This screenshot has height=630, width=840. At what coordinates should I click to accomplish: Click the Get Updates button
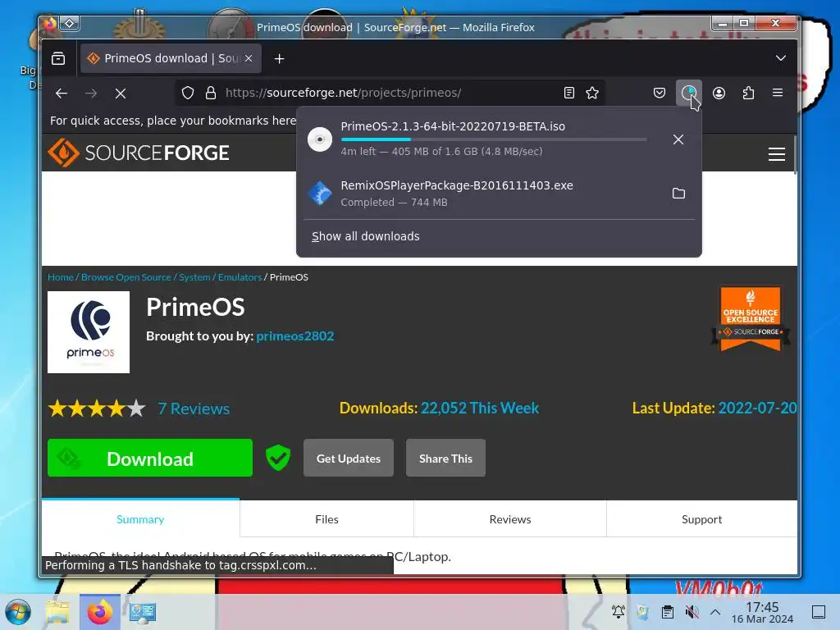point(349,458)
